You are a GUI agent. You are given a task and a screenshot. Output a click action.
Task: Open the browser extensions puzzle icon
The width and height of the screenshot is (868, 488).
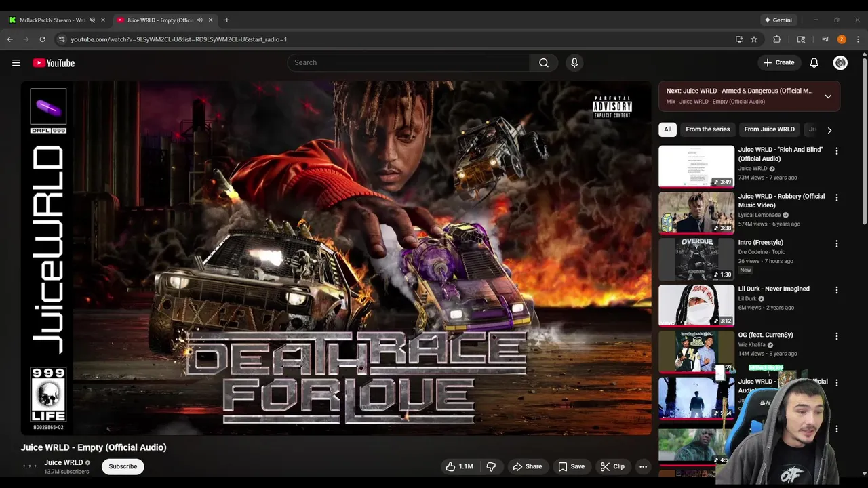pos(777,39)
